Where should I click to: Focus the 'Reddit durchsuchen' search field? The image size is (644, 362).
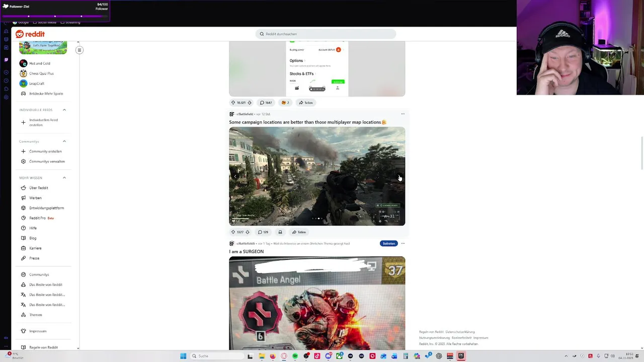pos(326,34)
